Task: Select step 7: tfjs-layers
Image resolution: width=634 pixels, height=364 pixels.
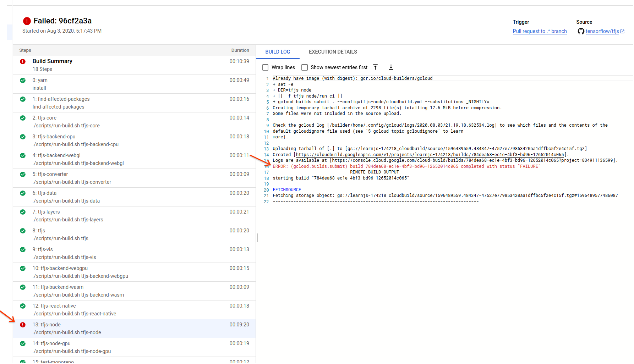Action: 134,216
